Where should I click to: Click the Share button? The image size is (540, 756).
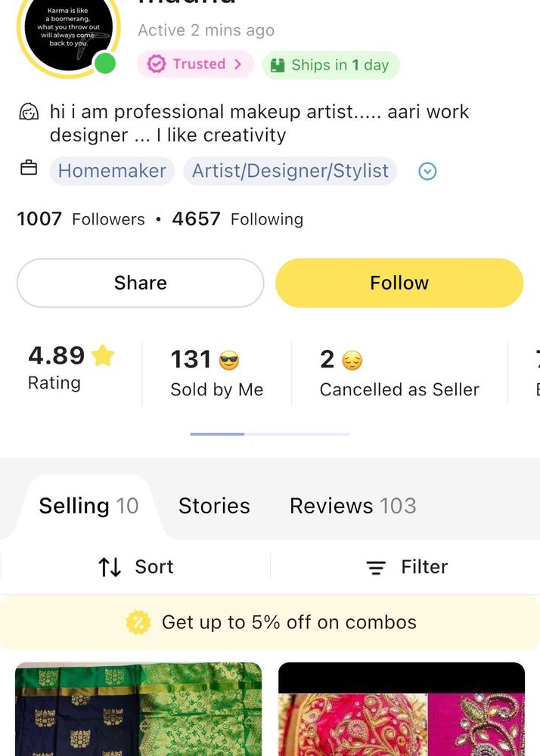pos(140,282)
